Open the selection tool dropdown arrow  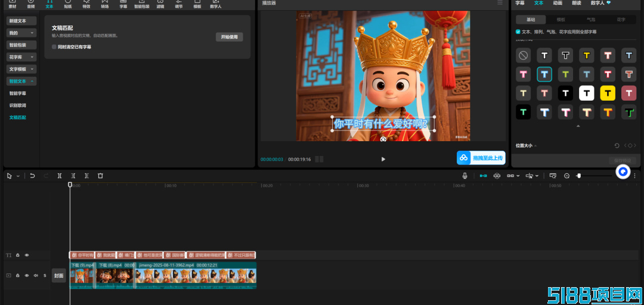[x=18, y=176]
